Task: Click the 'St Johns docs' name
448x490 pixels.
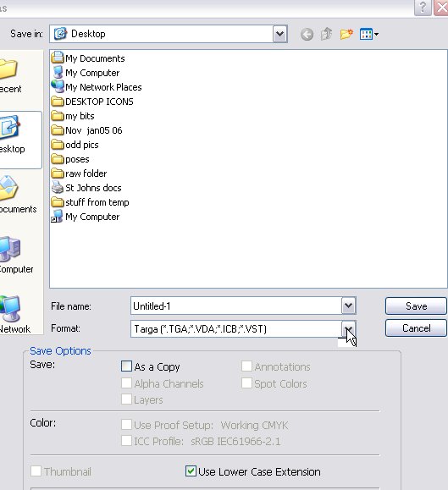Action: (x=93, y=188)
